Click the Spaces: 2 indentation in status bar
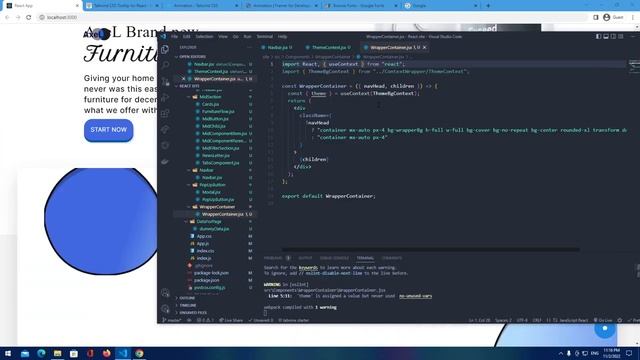 point(503,320)
